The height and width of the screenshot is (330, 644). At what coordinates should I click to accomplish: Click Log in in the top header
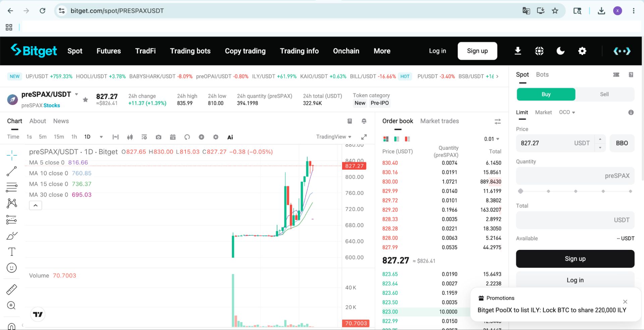coord(437,51)
